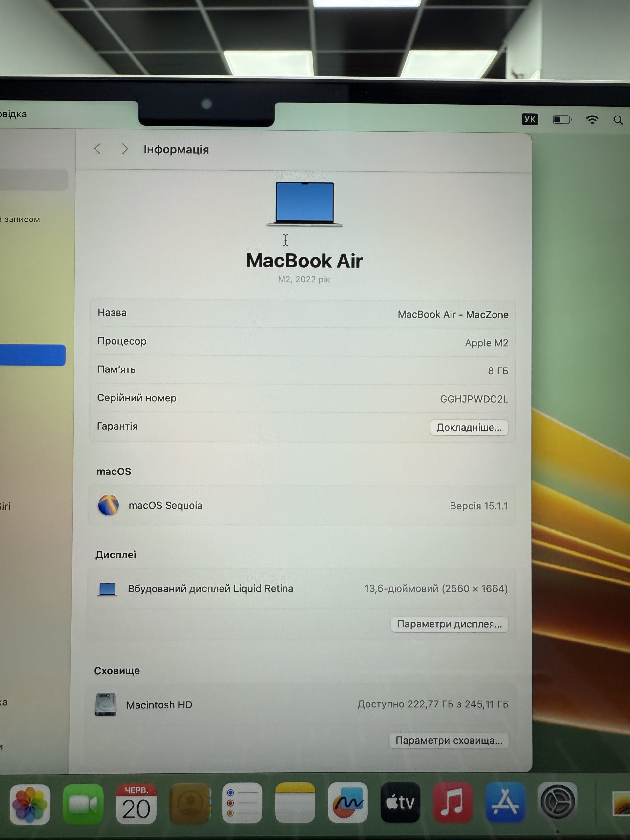Viewport: 630px width, 840px height.
Task: Open the Photos app in the Dock
Action: tap(30, 804)
